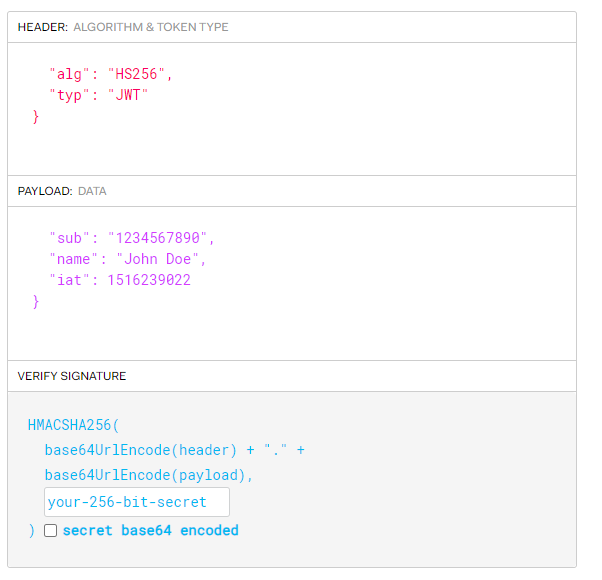Click the "name" key in payload
The height and width of the screenshot is (580, 602).
(74, 259)
